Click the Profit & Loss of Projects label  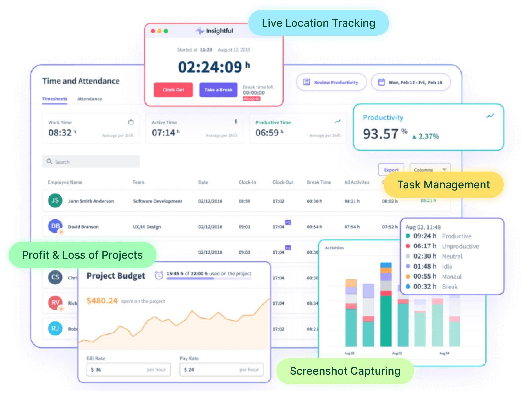pyautogui.click(x=82, y=255)
